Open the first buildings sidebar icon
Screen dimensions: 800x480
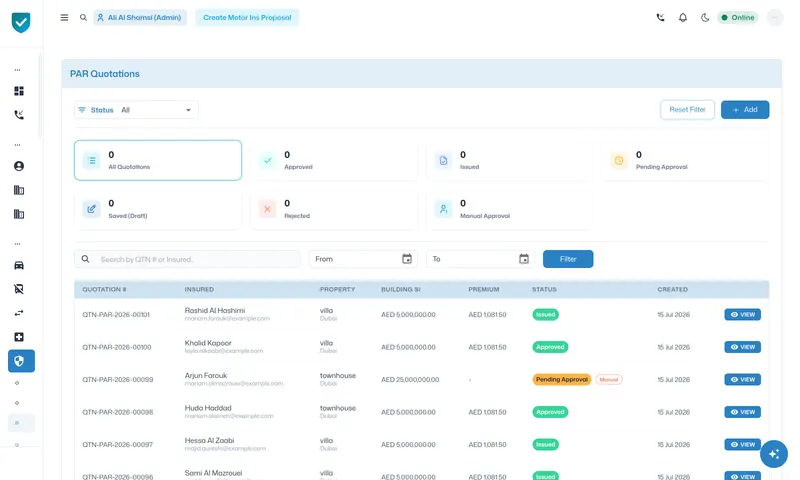tap(19, 190)
